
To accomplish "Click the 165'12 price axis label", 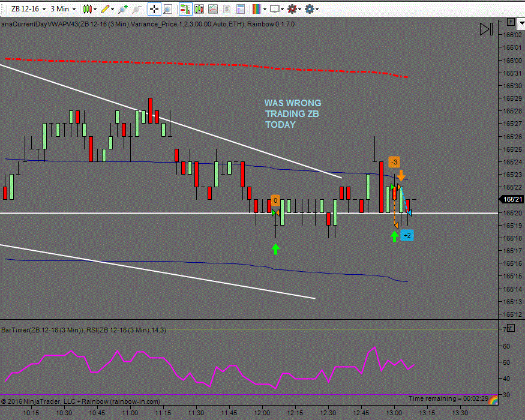I will pyautogui.click(x=512, y=314).
